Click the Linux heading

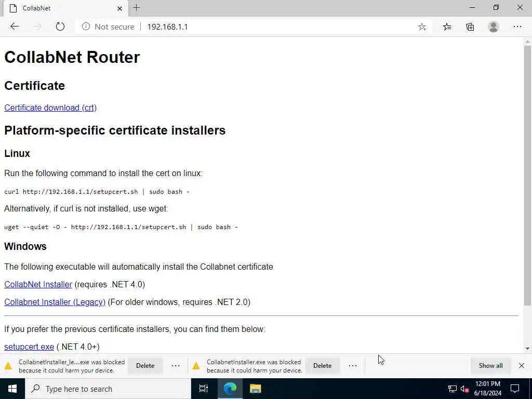17,153
